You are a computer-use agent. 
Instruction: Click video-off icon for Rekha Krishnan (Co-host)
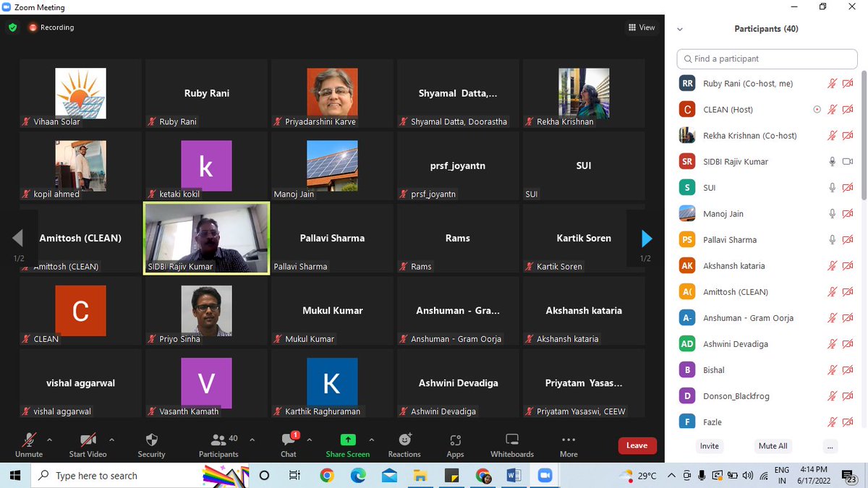point(848,136)
